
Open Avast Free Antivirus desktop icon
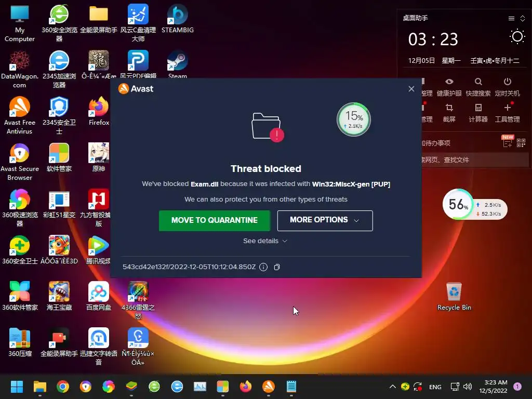click(20, 116)
